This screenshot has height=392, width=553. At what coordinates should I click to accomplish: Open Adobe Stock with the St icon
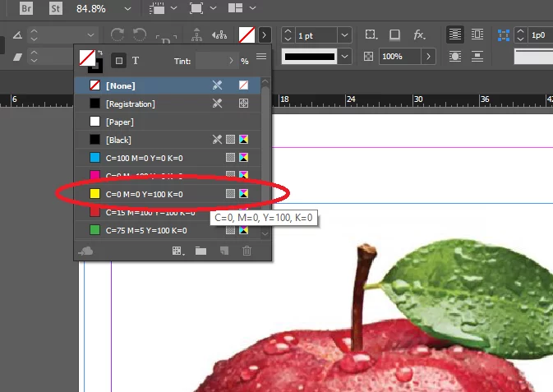pyautogui.click(x=56, y=8)
